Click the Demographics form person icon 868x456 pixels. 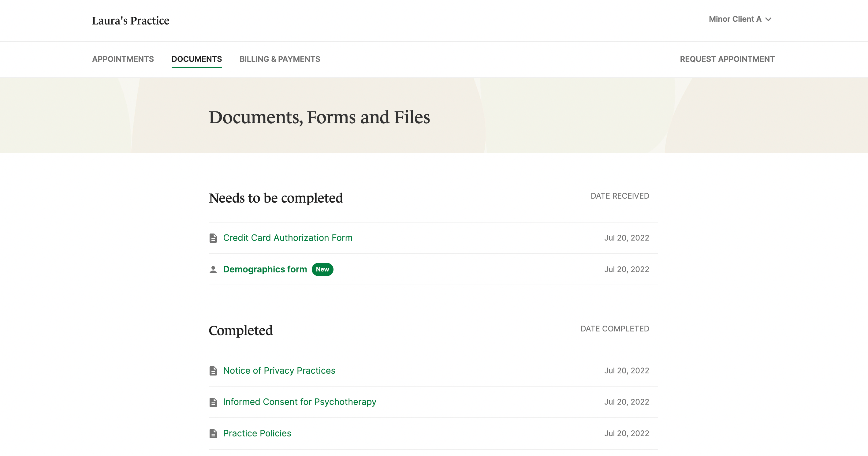213,270
